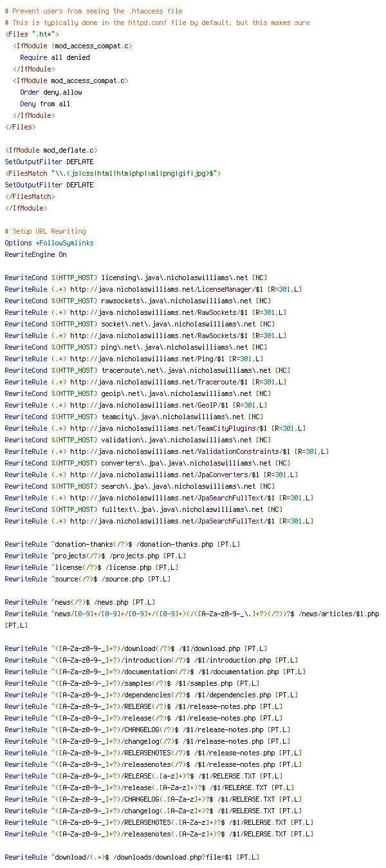Click the lowercase /changelog(/?)$ release-notes rule
This screenshot has width=386, height=868.
147,741
